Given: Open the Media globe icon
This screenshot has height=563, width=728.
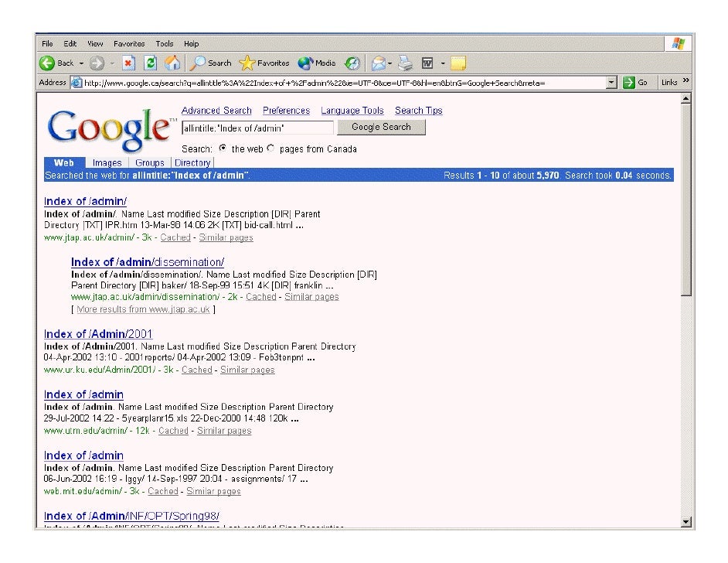Looking at the screenshot, I should [x=305, y=63].
